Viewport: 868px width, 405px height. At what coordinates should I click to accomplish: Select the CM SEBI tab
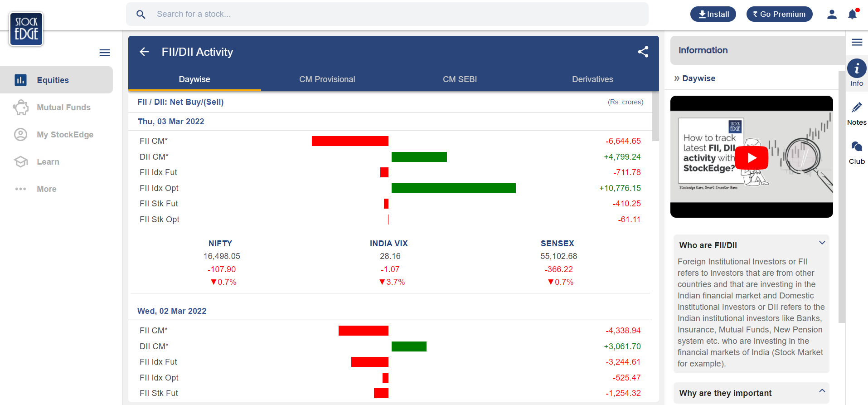(460, 79)
